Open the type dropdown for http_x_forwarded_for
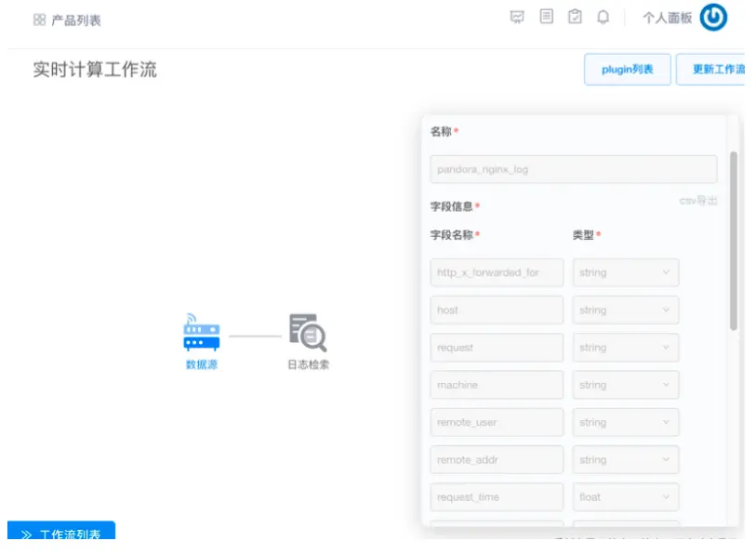Image resolution: width=756 pixels, height=554 pixels. 626,272
